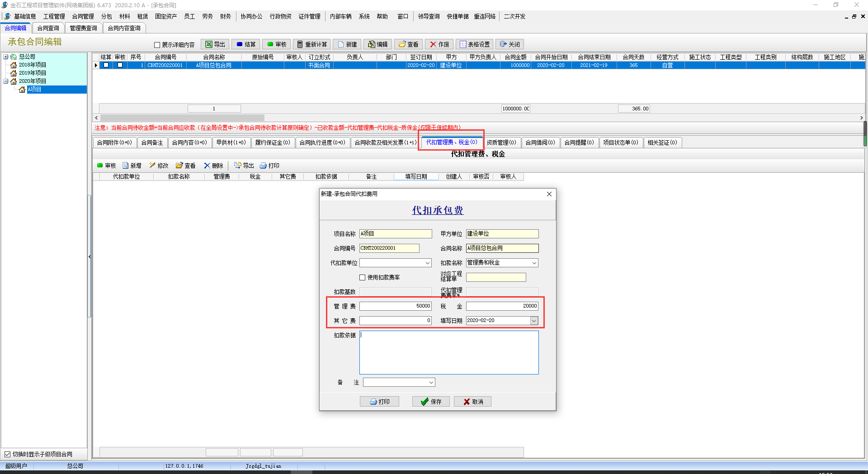Click the 保存 button in dialog
The width and height of the screenshot is (868, 474).
[x=431, y=402]
